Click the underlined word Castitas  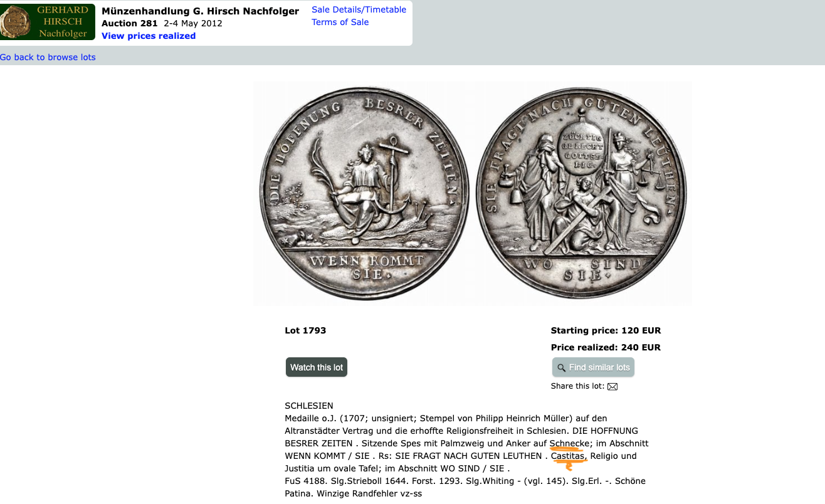click(x=569, y=456)
